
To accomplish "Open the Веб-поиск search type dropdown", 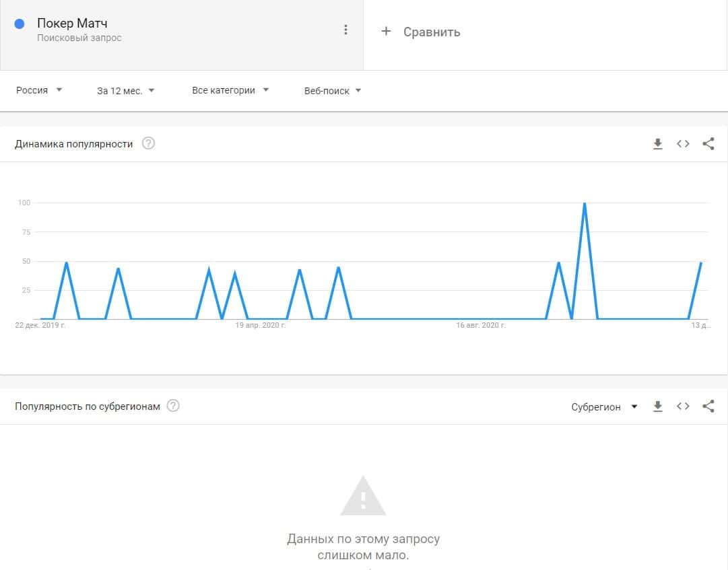I will coord(333,91).
